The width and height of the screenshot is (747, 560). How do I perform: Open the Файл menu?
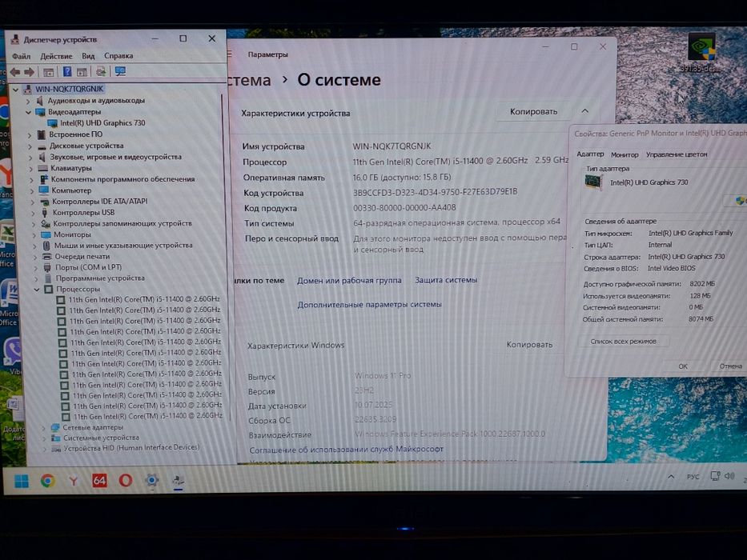(x=22, y=56)
